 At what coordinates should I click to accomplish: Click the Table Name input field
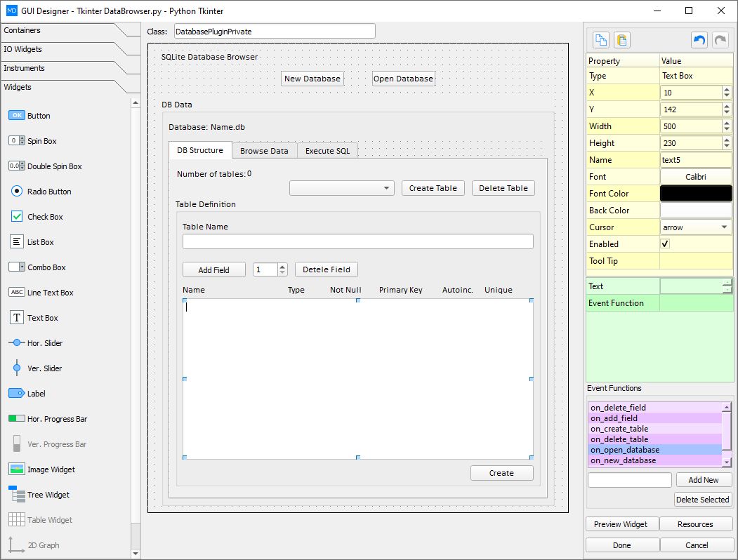tap(357, 241)
